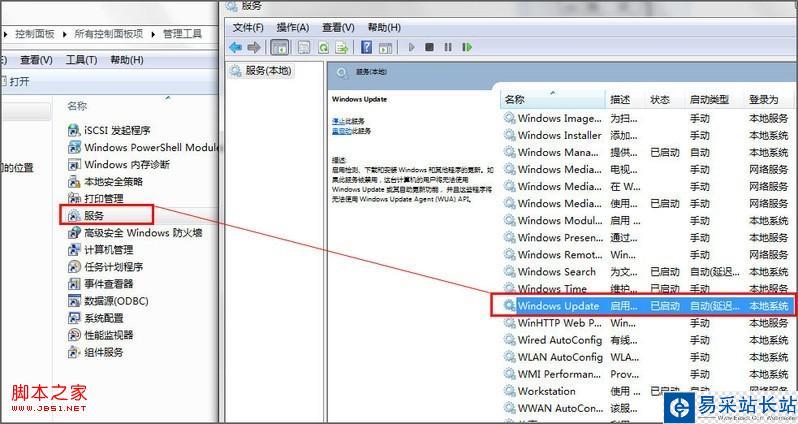Screen dimensions: 798x424
Task: Open 查看(V) menu in the 管理工具 window
Action: click(36, 60)
